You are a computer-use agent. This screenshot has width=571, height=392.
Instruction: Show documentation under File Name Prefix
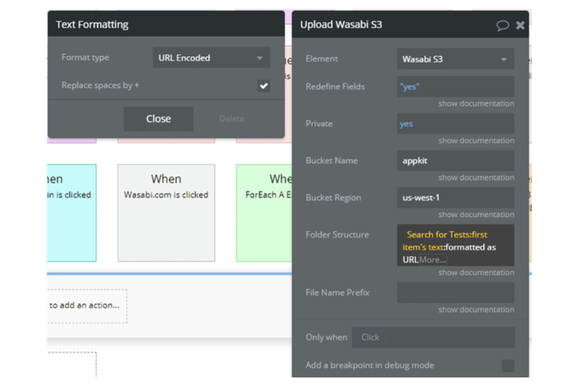476,309
